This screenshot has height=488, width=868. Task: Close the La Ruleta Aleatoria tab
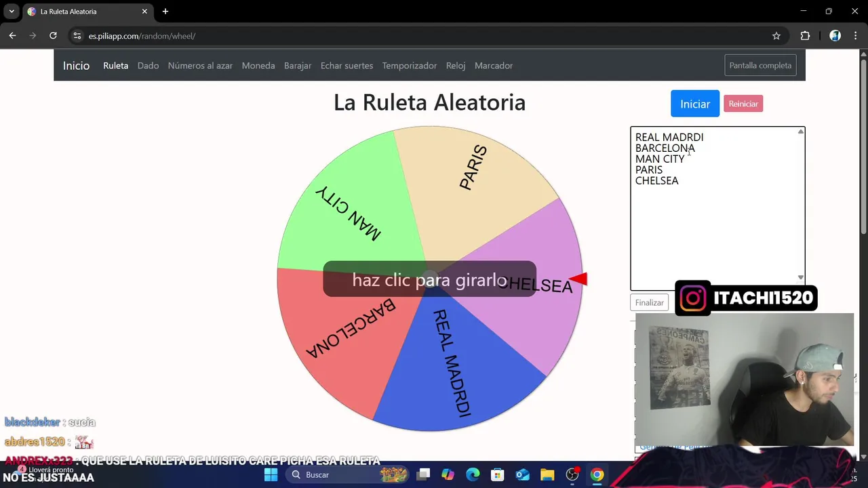(x=144, y=12)
